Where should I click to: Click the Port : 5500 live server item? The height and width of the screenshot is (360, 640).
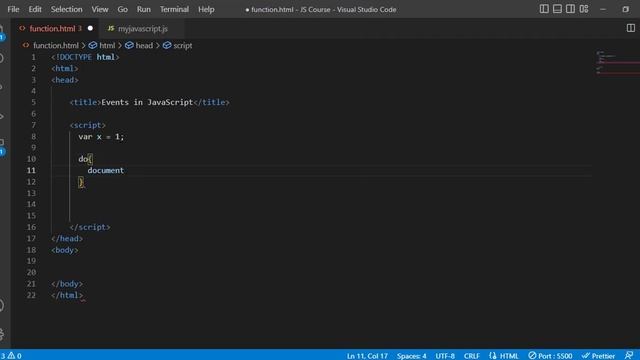coord(550,356)
